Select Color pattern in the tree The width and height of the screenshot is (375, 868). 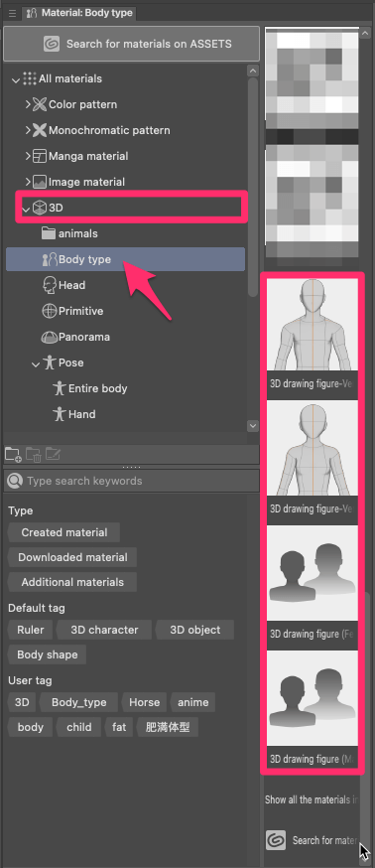click(83, 104)
